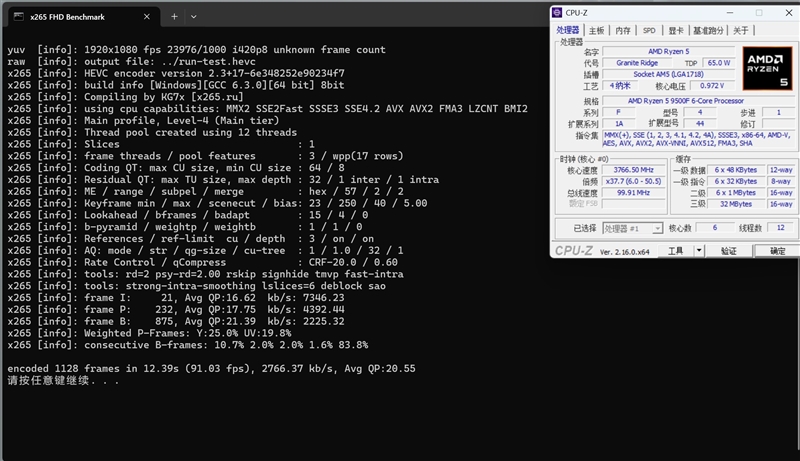Click the 验证 button

(x=728, y=251)
